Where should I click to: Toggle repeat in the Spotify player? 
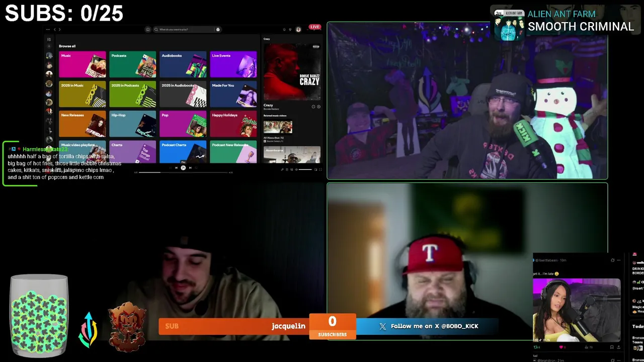(197, 167)
